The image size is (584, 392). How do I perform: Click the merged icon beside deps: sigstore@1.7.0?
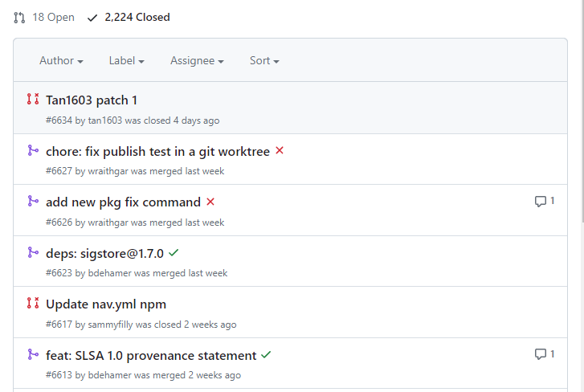[x=33, y=252]
